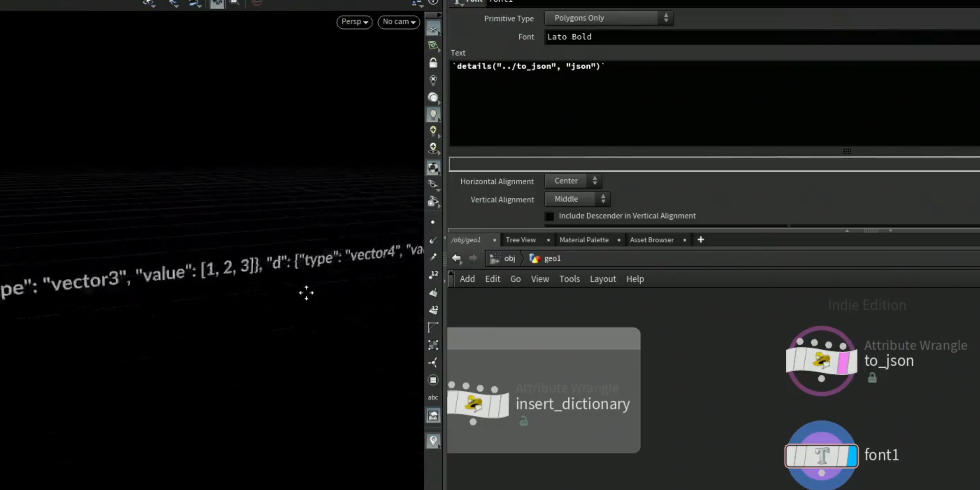The width and height of the screenshot is (980, 490).
Task: Open the Persp viewport menu button
Action: 354,22
